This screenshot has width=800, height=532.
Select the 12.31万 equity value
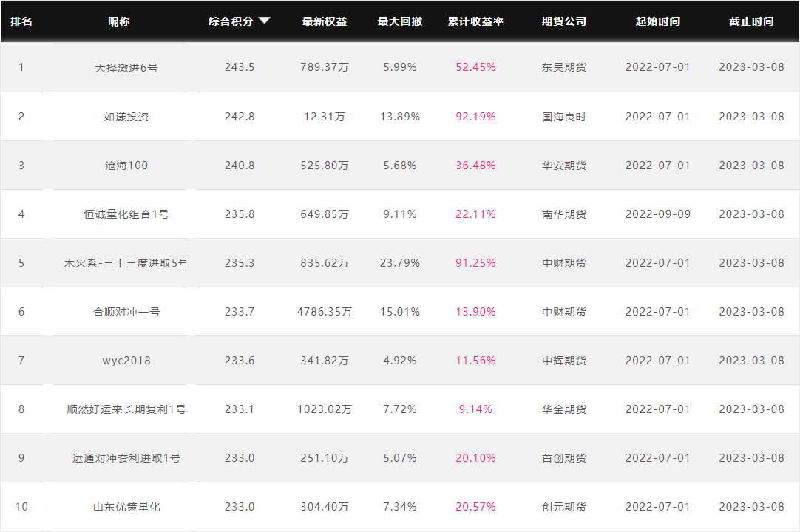click(325, 117)
